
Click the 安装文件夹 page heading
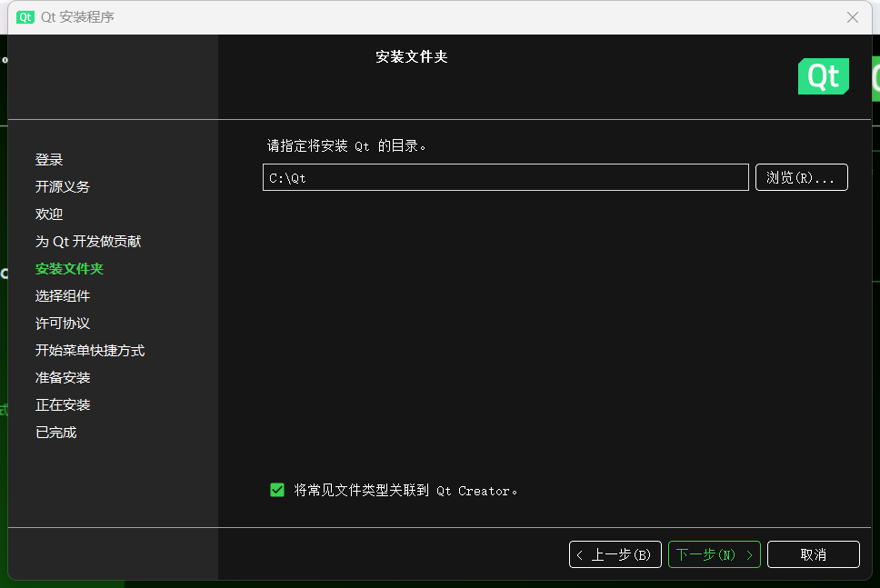point(412,56)
